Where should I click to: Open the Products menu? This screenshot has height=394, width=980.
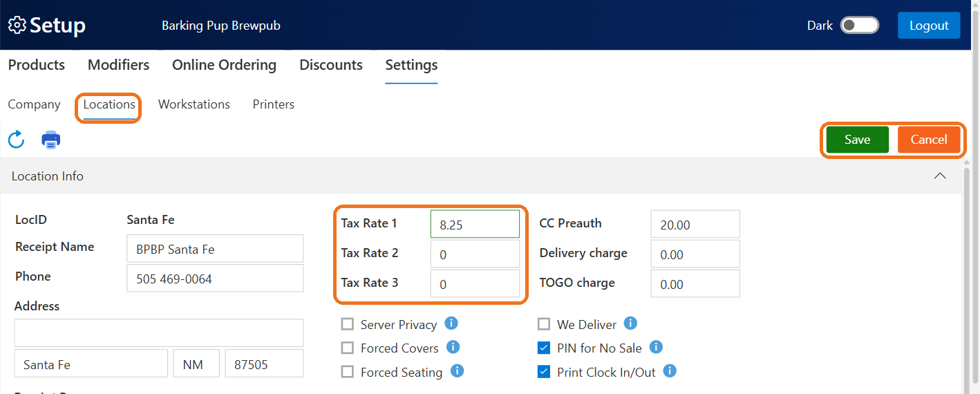tap(37, 65)
